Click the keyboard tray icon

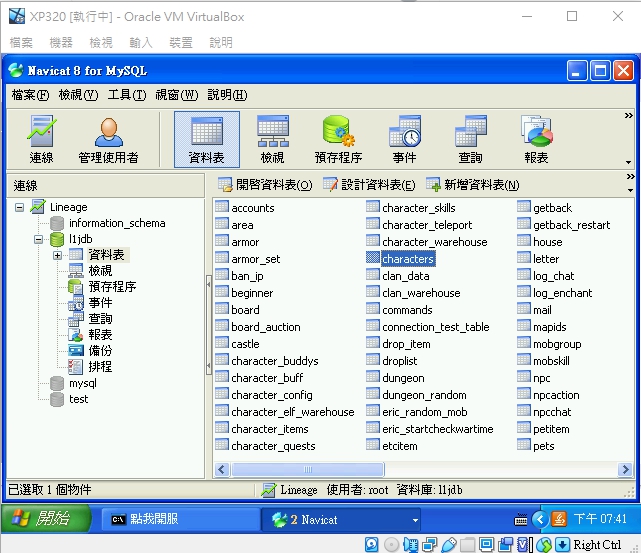520,520
